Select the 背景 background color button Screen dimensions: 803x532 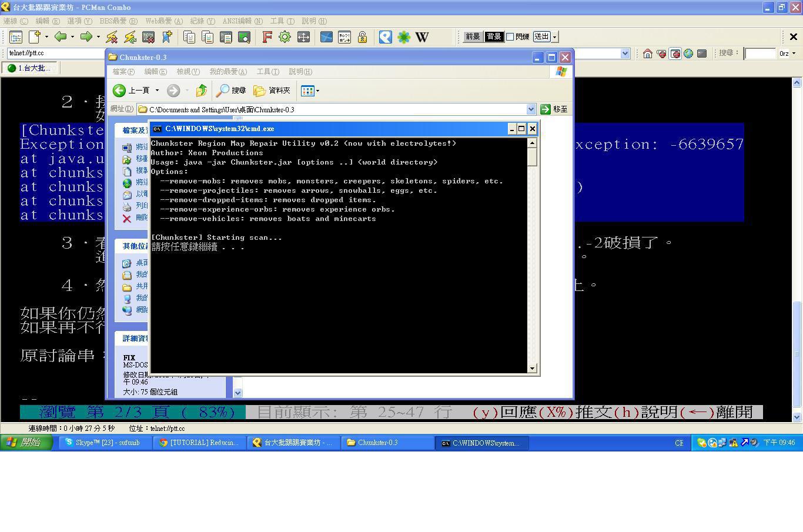tap(494, 36)
